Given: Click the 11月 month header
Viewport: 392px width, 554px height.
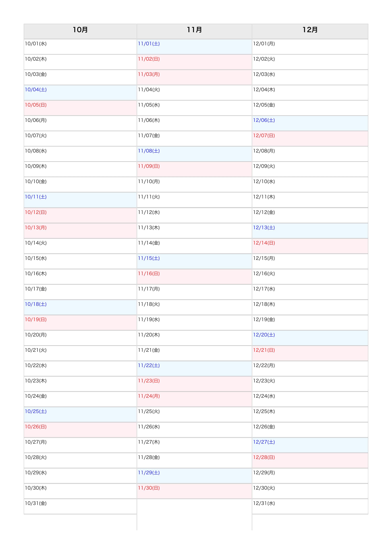Looking at the screenshot, I should click(x=194, y=30).
